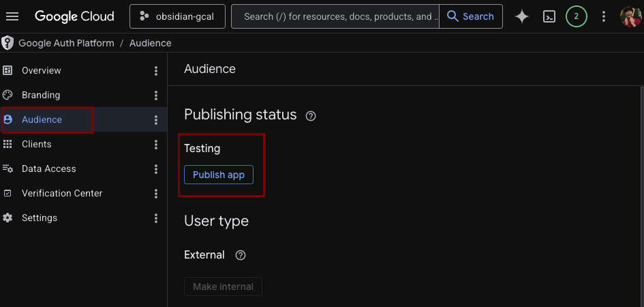644x307 pixels.
Task: Open the Data Access page
Action: tap(49, 169)
